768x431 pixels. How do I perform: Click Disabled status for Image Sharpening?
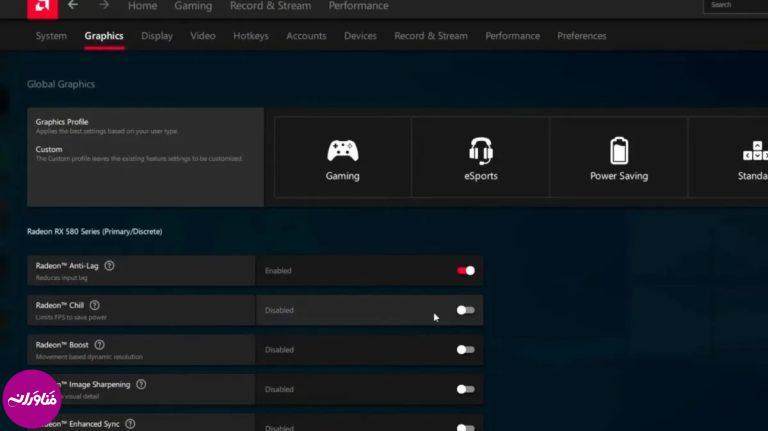point(279,389)
